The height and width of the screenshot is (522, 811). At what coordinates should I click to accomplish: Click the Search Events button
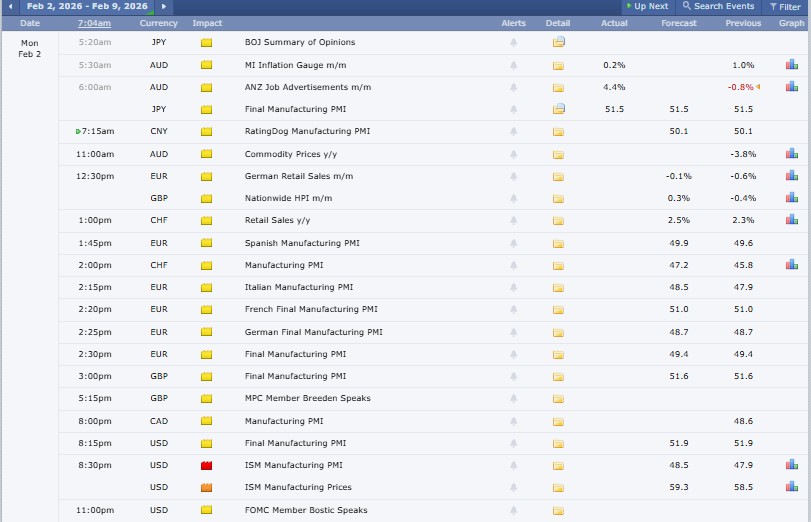pyautogui.click(x=718, y=6)
